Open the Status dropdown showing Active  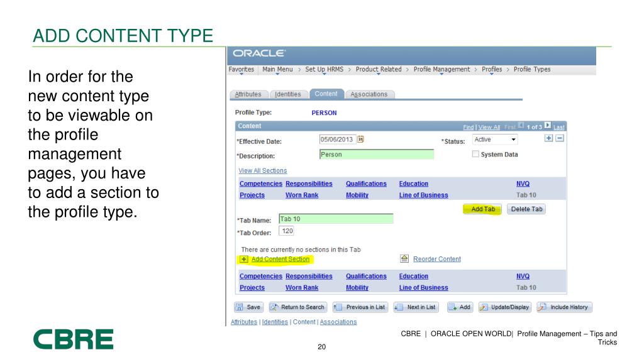[x=495, y=140]
